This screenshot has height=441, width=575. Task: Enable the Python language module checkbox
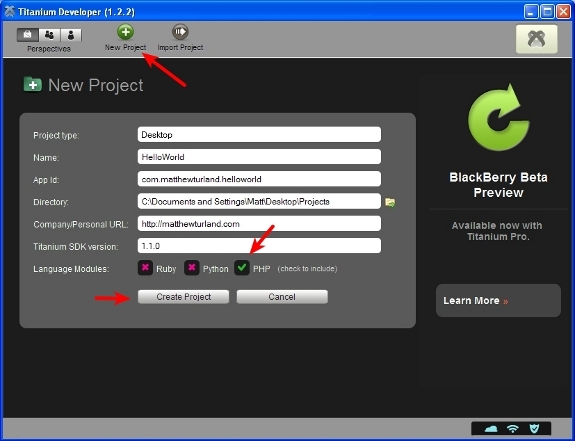click(x=191, y=268)
